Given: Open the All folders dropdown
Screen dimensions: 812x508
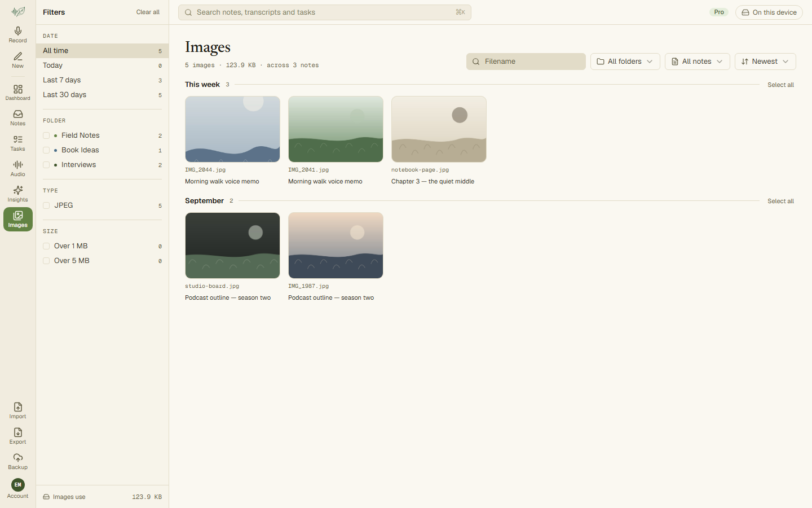Looking at the screenshot, I should click(x=625, y=62).
